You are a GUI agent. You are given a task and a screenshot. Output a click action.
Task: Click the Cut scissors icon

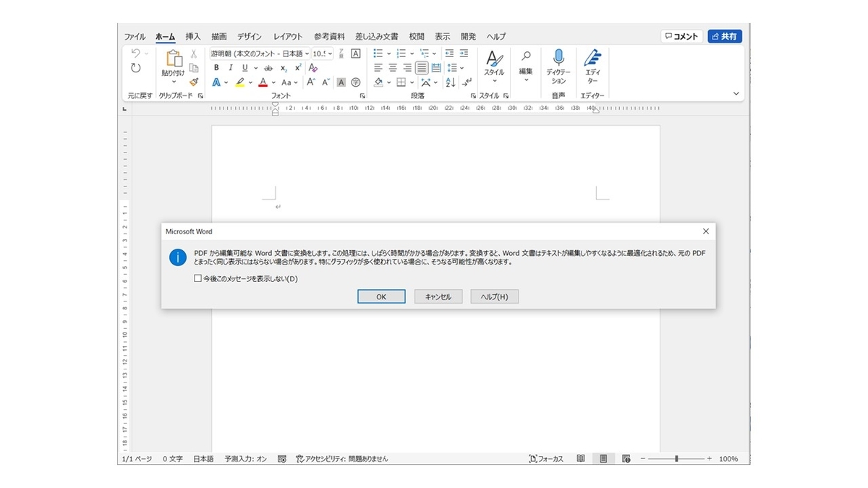coord(194,53)
